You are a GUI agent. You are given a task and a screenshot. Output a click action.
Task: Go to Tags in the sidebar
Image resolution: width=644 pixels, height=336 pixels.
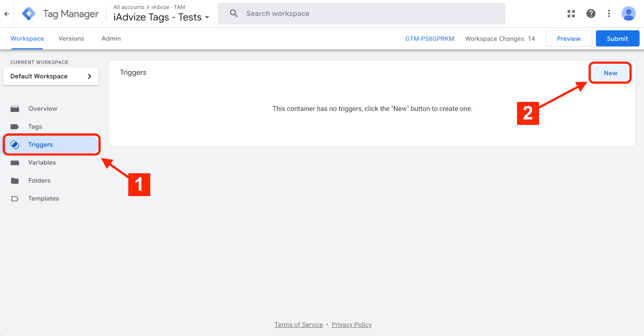(x=35, y=127)
